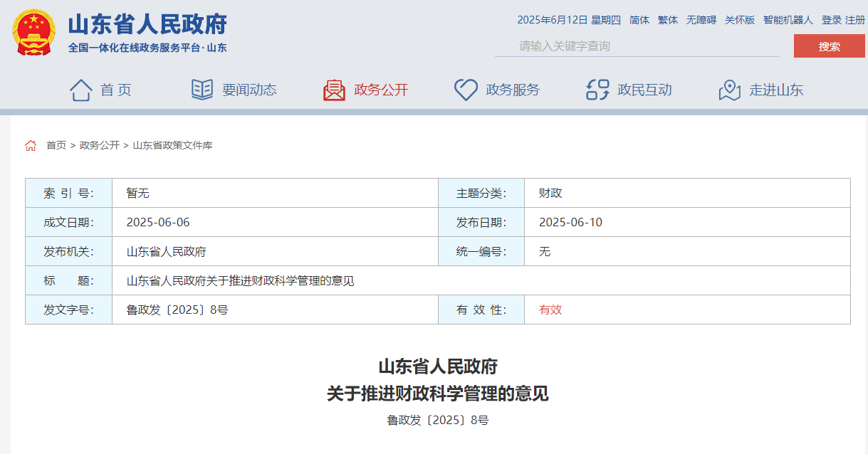Image resolution: width=868 pixels, height=454 pixels.
Task: Click the 发文字号 label cell
Action: (68, 310)
